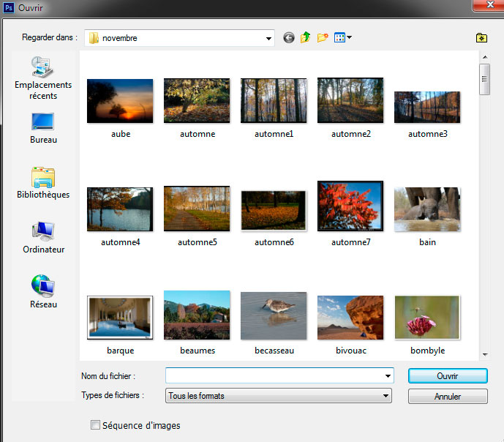Expand the Types de fichiers dropdown

pyautogui.click(x=386, y=396)
